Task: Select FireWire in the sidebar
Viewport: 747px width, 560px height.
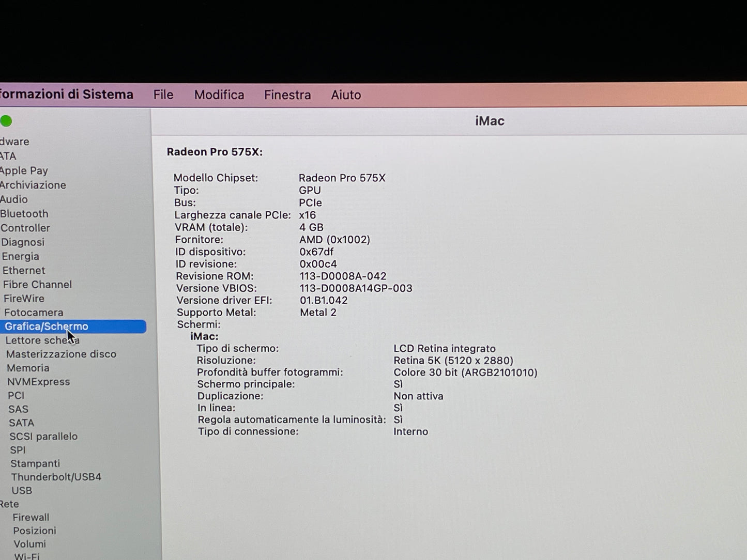Action: tap(24, 298)
